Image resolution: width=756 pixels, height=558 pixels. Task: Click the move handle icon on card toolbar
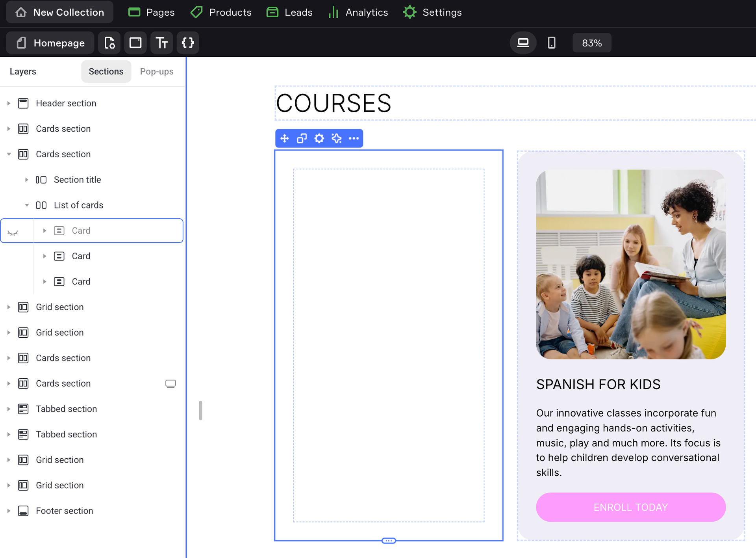(285, 138)
